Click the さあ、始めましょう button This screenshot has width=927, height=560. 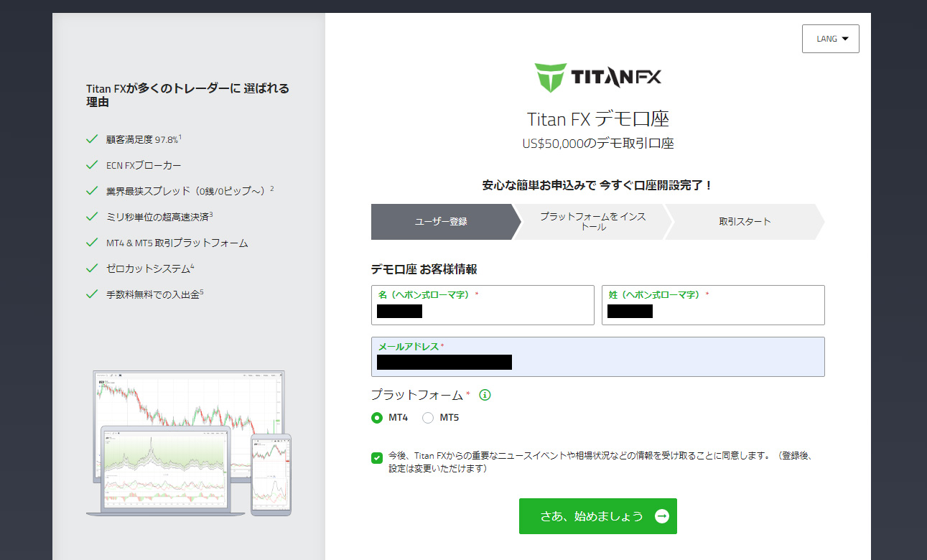[598, 516]
